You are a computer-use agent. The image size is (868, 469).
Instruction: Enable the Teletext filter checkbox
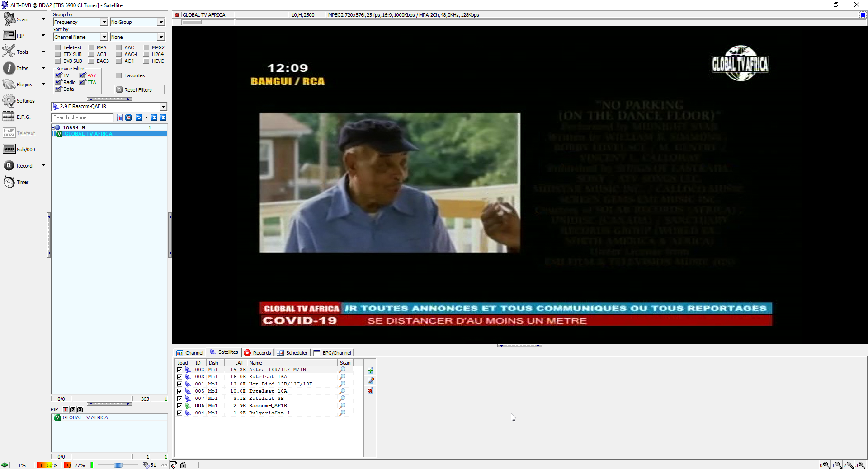pos(58,47)
